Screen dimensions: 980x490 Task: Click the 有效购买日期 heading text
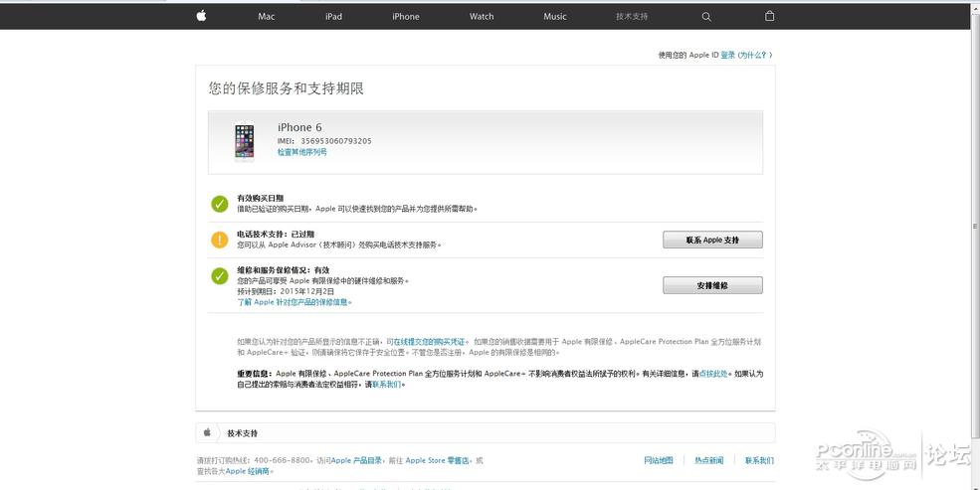click(261, 199)
